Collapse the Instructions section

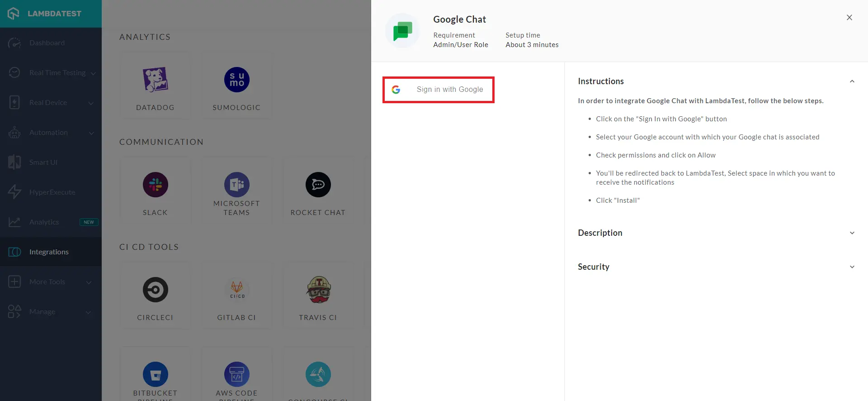click(x=852, y=81)
